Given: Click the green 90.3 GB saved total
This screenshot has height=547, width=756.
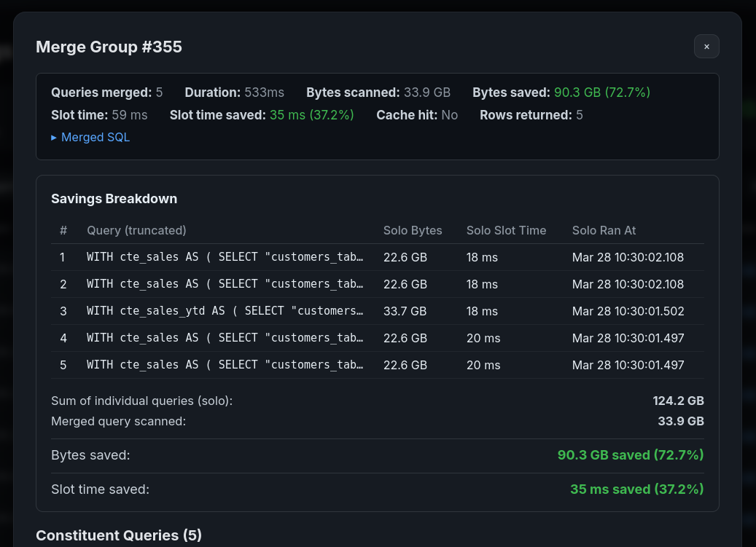Looking at the screenshot, I should click(x=631, y=455).
